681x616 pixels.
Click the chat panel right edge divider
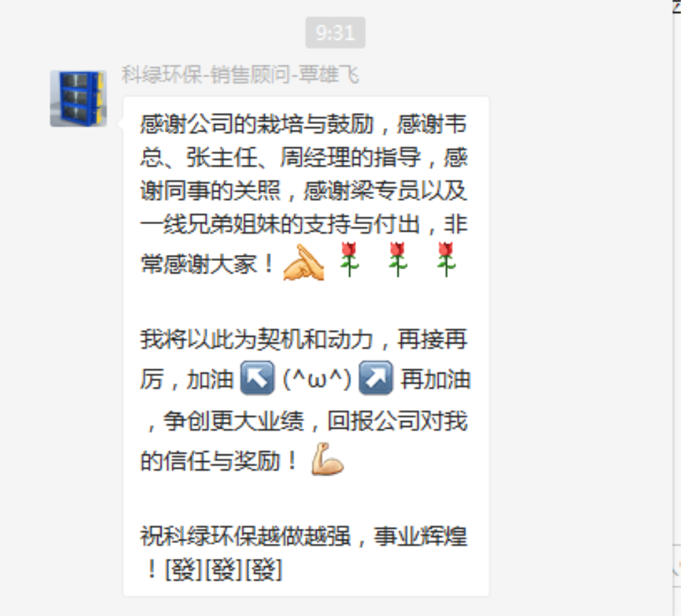point(673,308)
